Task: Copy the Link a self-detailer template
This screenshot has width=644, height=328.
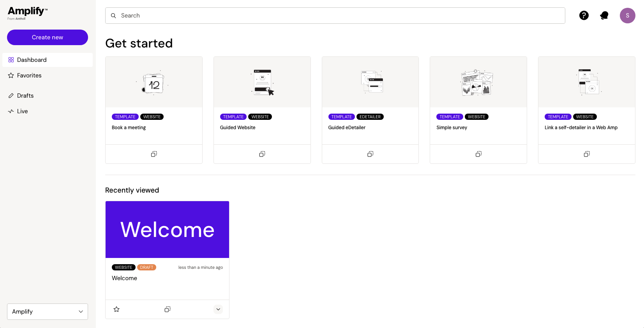Action: click(587, 154)
